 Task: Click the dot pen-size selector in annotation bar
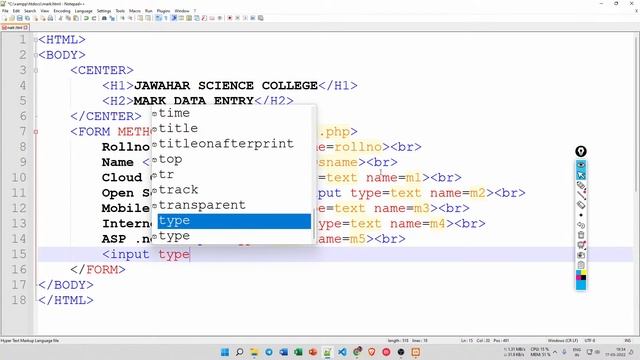click(581, 215)
